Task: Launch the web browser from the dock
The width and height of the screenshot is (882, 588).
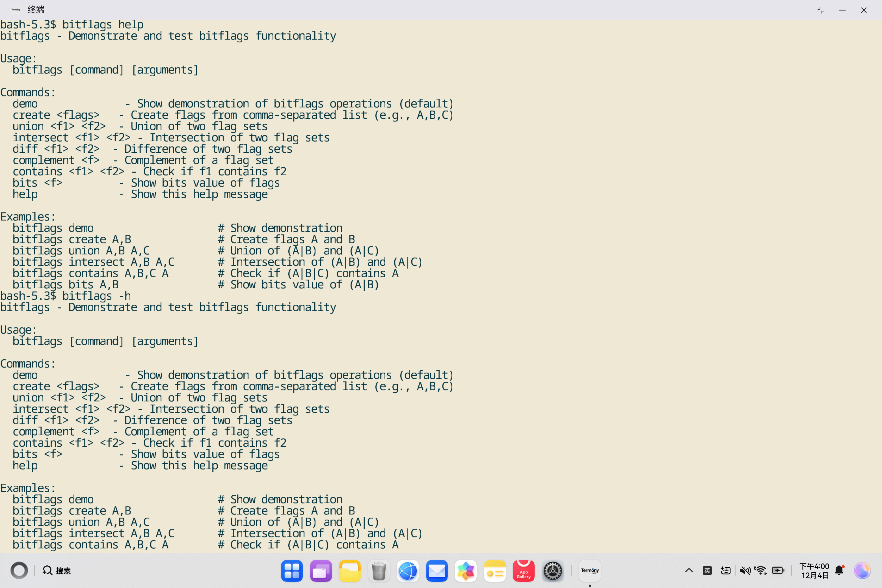Action: [408, 570]
